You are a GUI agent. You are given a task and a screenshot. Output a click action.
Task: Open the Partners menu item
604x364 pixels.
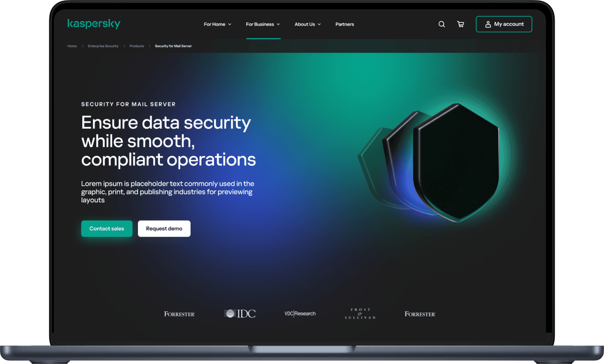[x=345, y=24]
